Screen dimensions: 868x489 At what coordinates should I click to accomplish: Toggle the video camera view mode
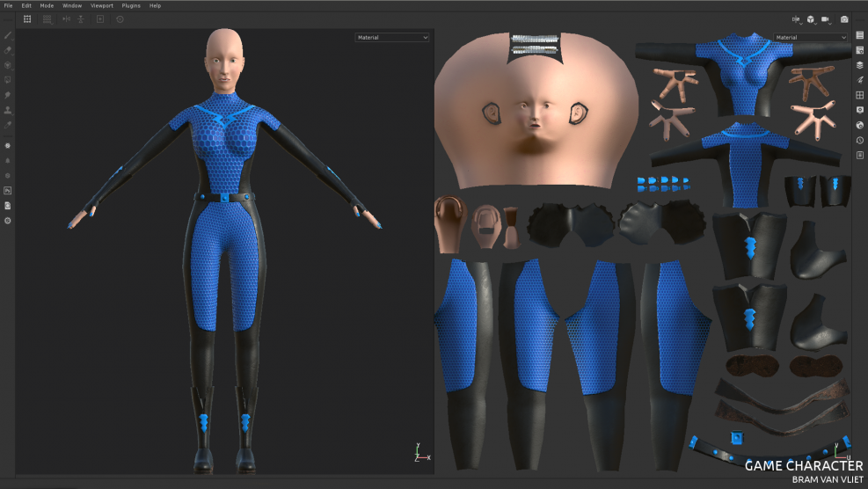click(826, 18)
